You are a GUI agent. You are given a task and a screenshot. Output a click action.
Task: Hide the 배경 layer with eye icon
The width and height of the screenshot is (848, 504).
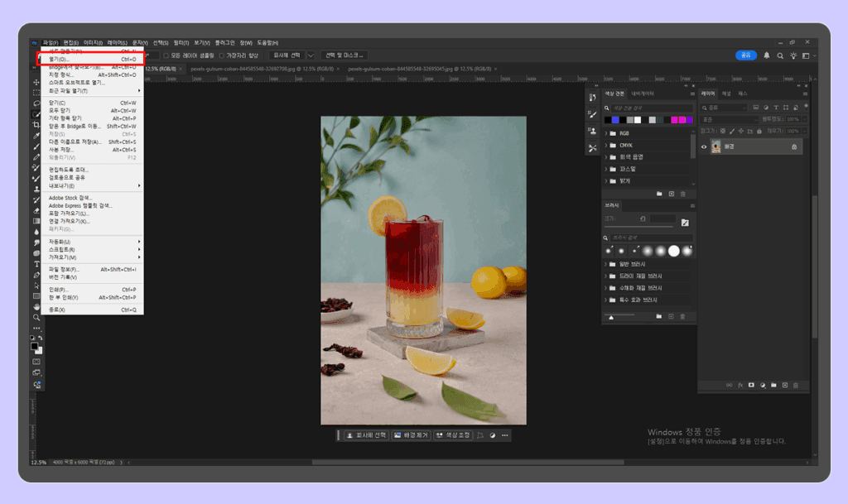click(704, 146)
